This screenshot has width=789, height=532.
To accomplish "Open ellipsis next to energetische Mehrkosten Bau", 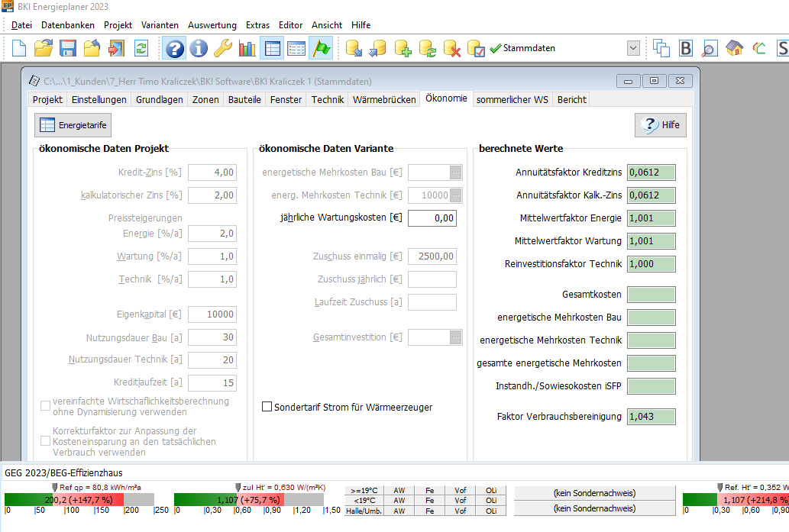I will (x=456, y=172).
